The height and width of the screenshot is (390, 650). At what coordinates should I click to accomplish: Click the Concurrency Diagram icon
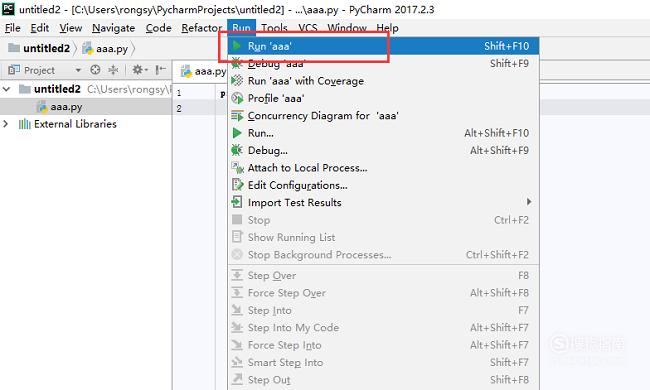(x=237, y=115)
